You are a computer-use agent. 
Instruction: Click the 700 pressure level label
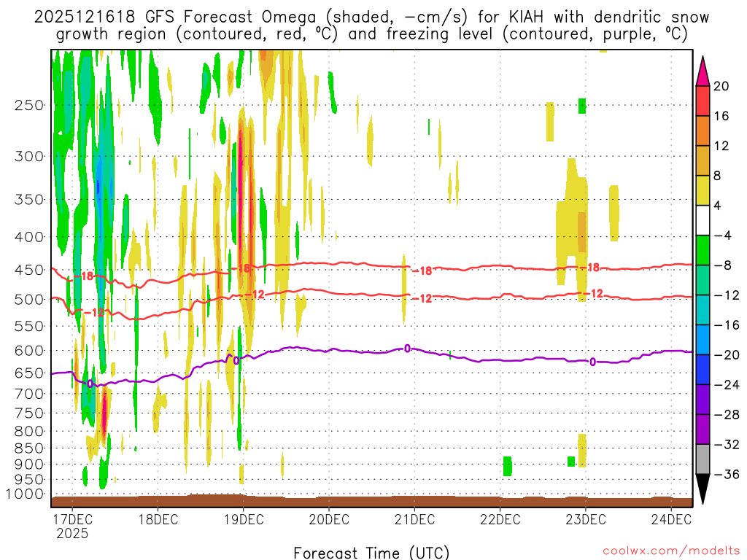pyautogui.click(x=29, y=394)
